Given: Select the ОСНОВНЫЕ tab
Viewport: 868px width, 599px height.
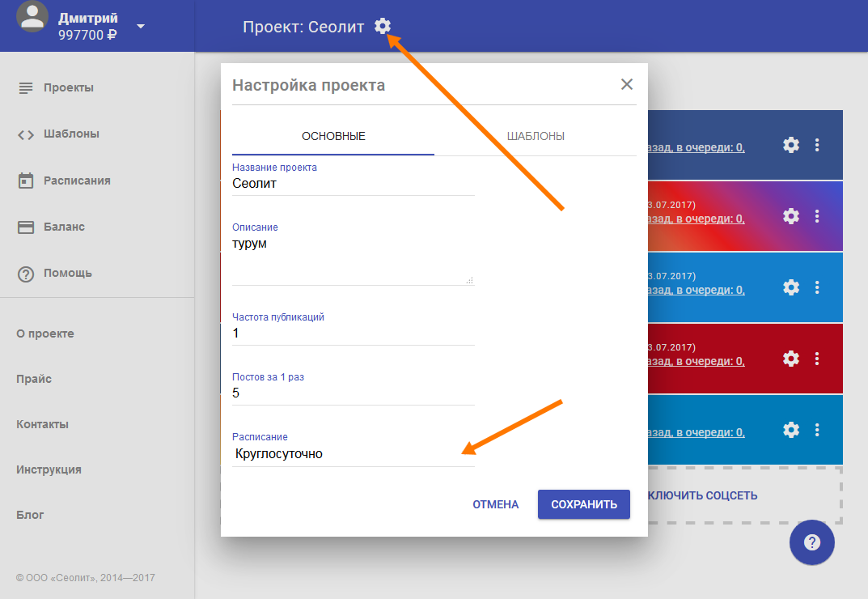Looking at the screenshot, I should click(x=333, y=136).
